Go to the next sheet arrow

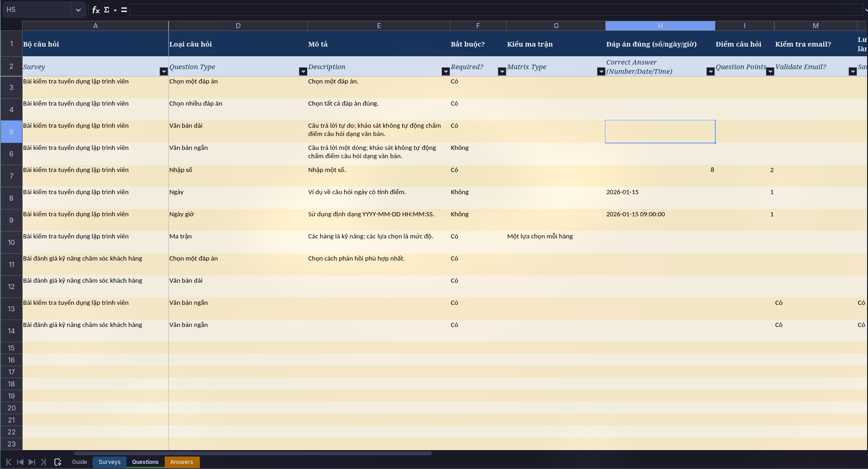[31, 462]
